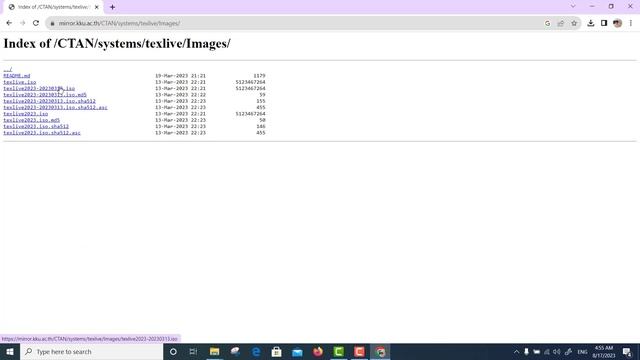Open Firefox from taskbar
Viewport: 640px width, 360px height.
tap(318, 351)
